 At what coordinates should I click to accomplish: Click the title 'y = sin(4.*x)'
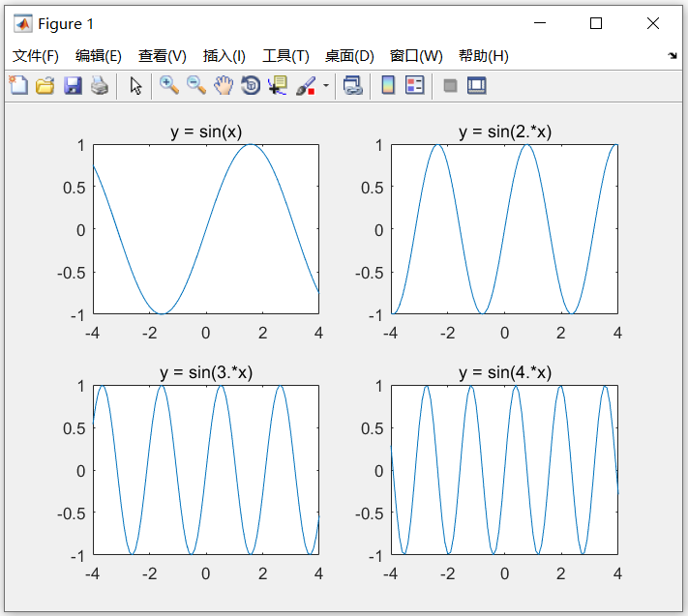505,372
